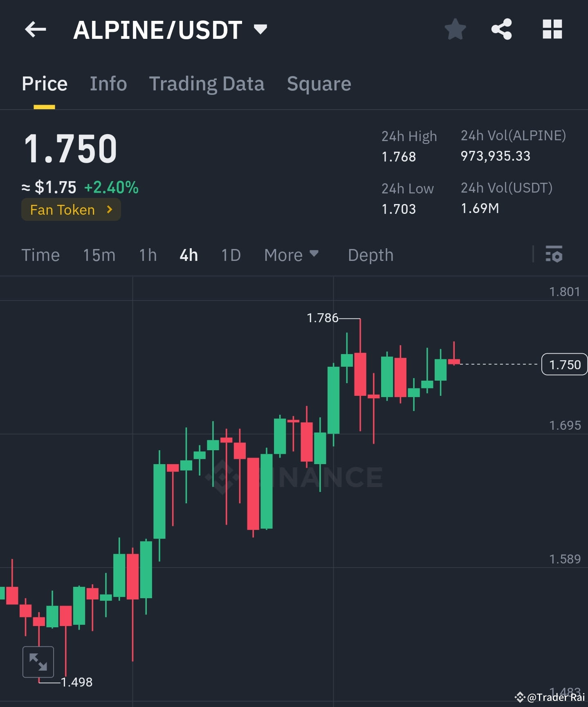Viewport: 588px width, 707px height.
Task: Open the Depth view
Action: tap(370, 255)
